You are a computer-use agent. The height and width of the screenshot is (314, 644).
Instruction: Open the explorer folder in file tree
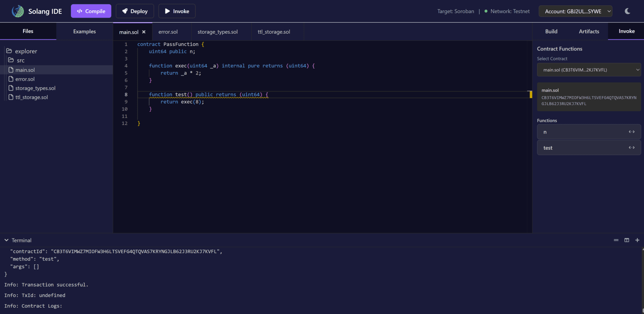tap(25, 51)
